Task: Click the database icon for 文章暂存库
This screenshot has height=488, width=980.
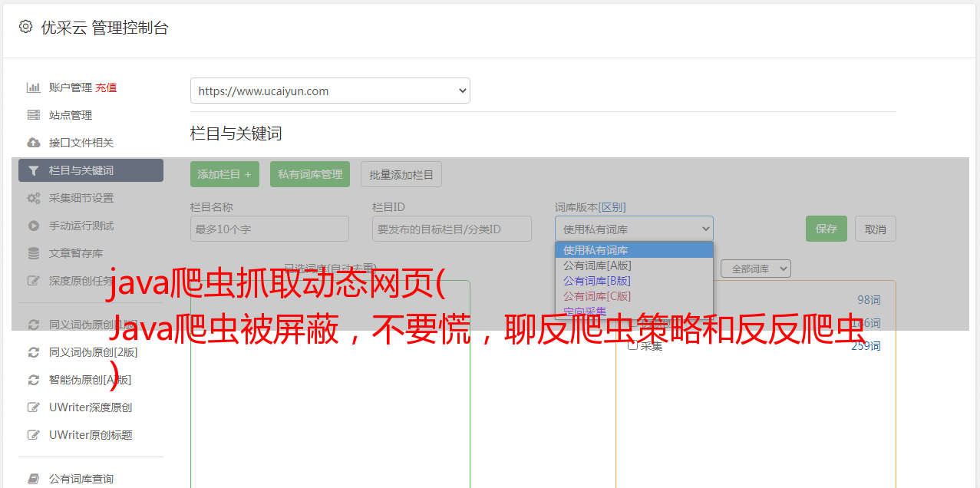Action: pos(33,253)
